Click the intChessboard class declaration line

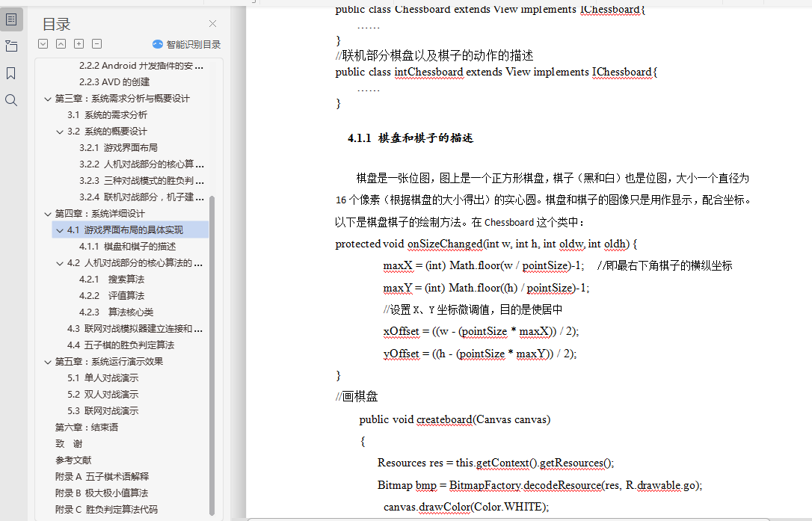[496, 72]
